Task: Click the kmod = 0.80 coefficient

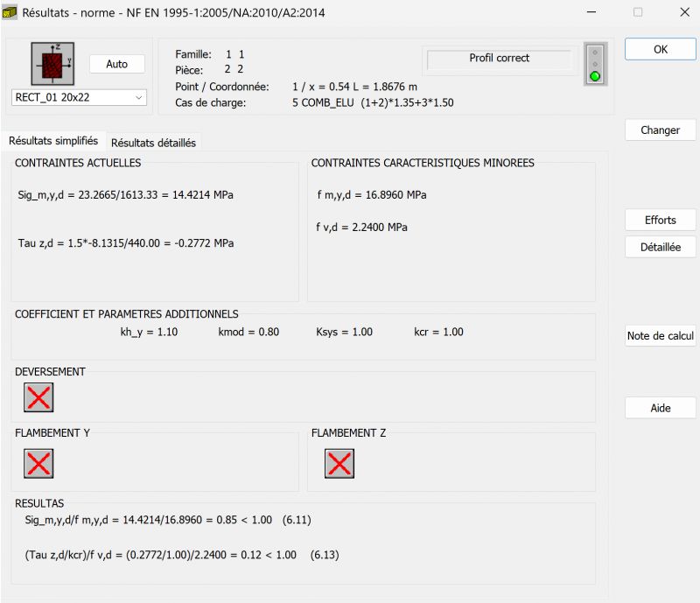Action: click(248, 332)
